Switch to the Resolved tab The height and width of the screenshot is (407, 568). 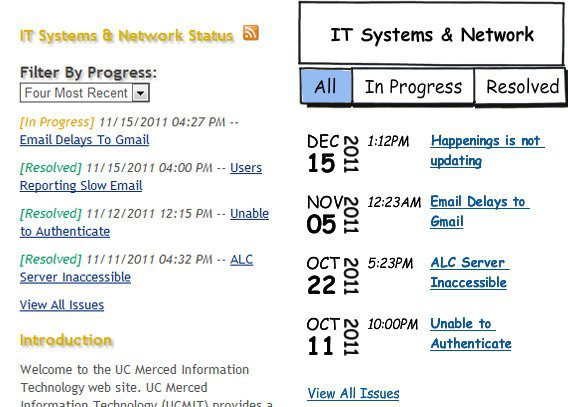(x=520, y=87)
